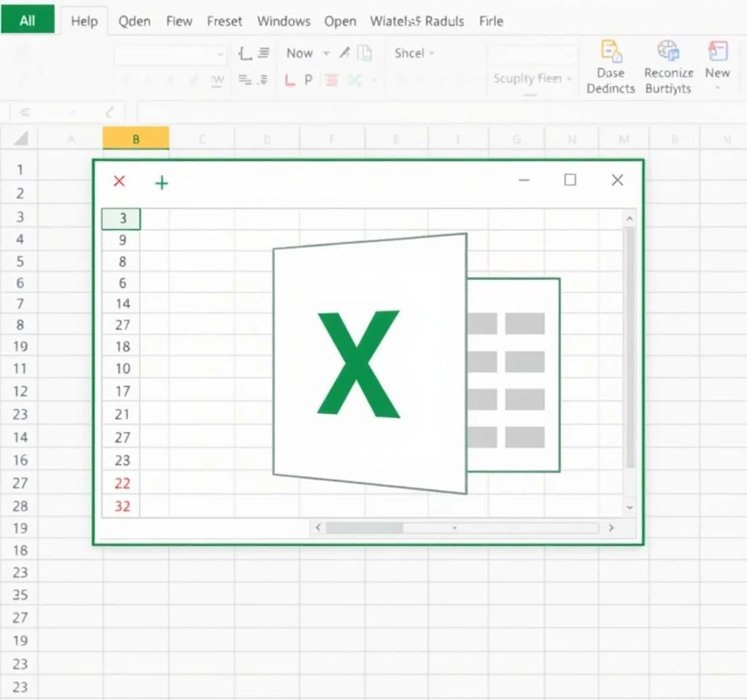Switch to the Help tab
This screenshot has height=700, width=747.
(x=84, y=21)
